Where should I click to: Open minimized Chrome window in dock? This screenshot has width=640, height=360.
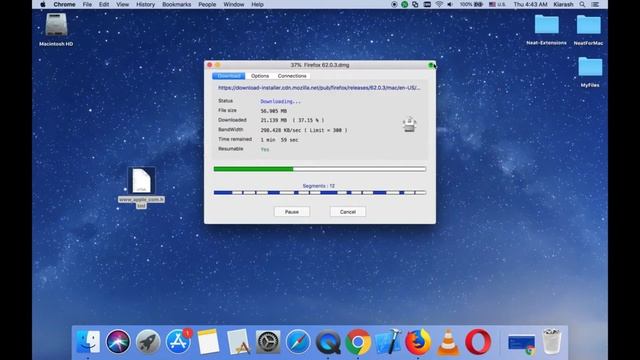click(x=521, y=344)
